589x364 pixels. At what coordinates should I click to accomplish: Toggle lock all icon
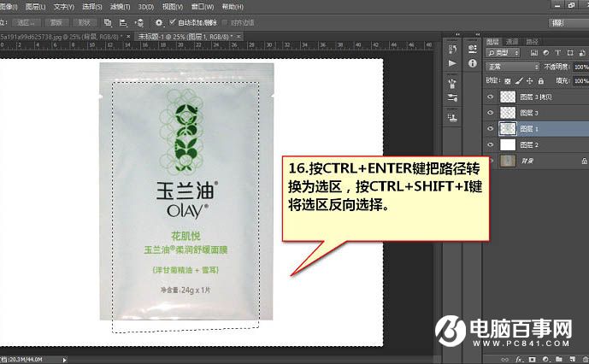[540, 80]
